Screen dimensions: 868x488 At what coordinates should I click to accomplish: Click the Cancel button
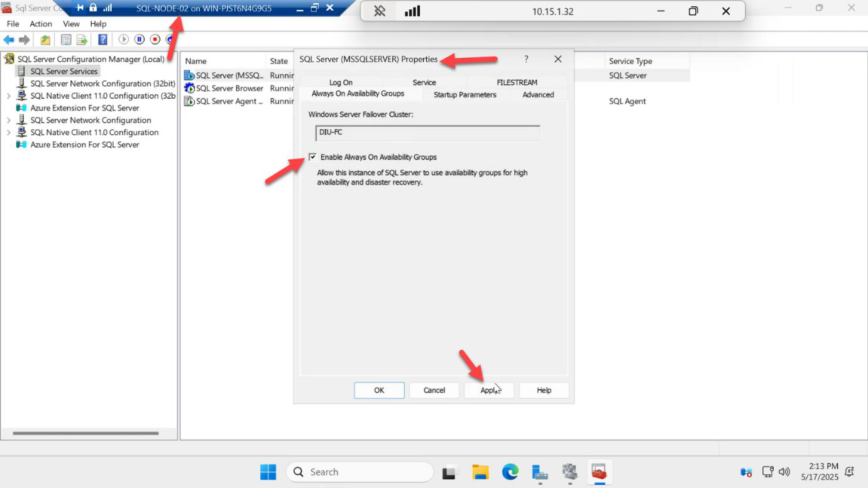coord(434,390)
